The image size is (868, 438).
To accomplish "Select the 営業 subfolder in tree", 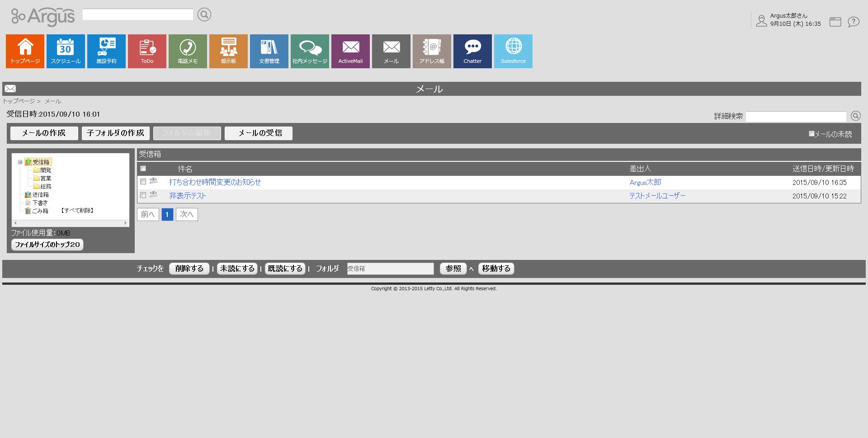I will pyautogui.click(x=46, y=179).
